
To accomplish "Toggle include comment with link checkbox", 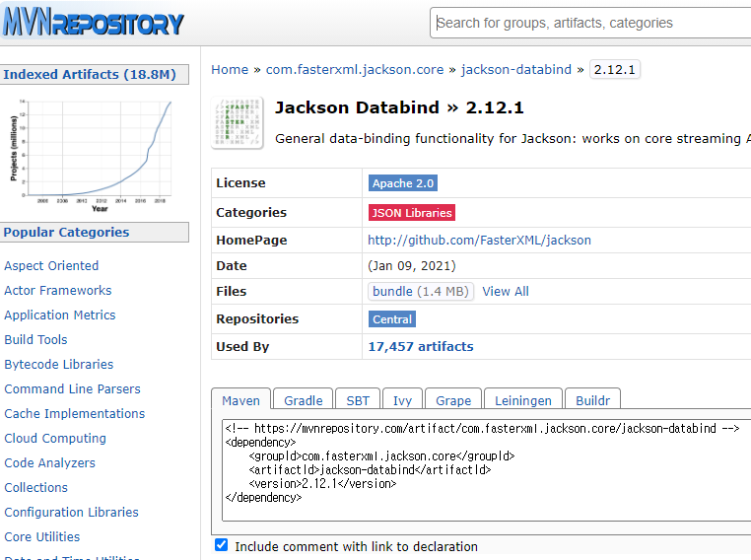I will point(222,545).
